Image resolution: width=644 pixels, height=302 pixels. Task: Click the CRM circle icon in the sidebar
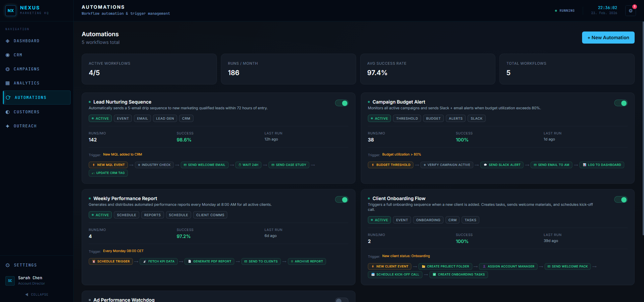[x=7, y=55]
